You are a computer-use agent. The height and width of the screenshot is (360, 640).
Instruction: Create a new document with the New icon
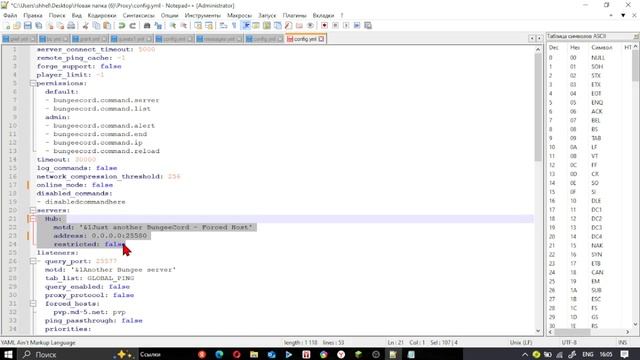pyautogui.click(x=7, y=26)
